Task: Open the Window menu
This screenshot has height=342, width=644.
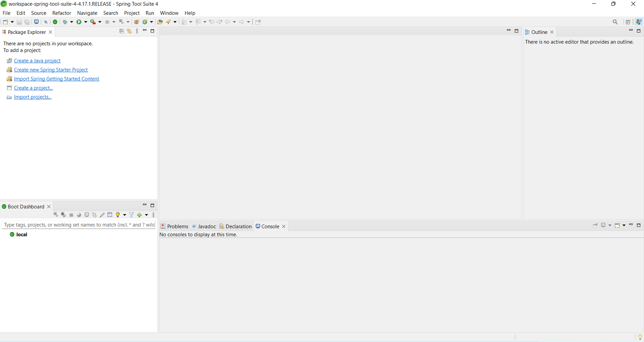Action: tap(169, 13)
